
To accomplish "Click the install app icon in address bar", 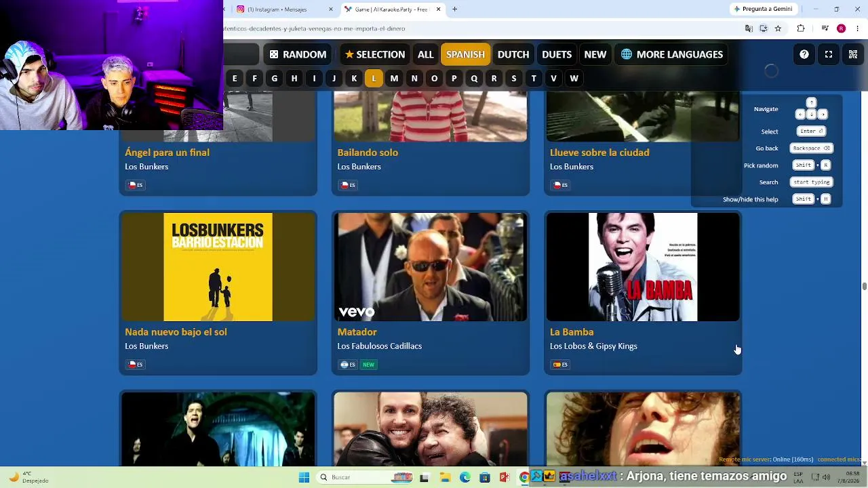I will point(764,28).
